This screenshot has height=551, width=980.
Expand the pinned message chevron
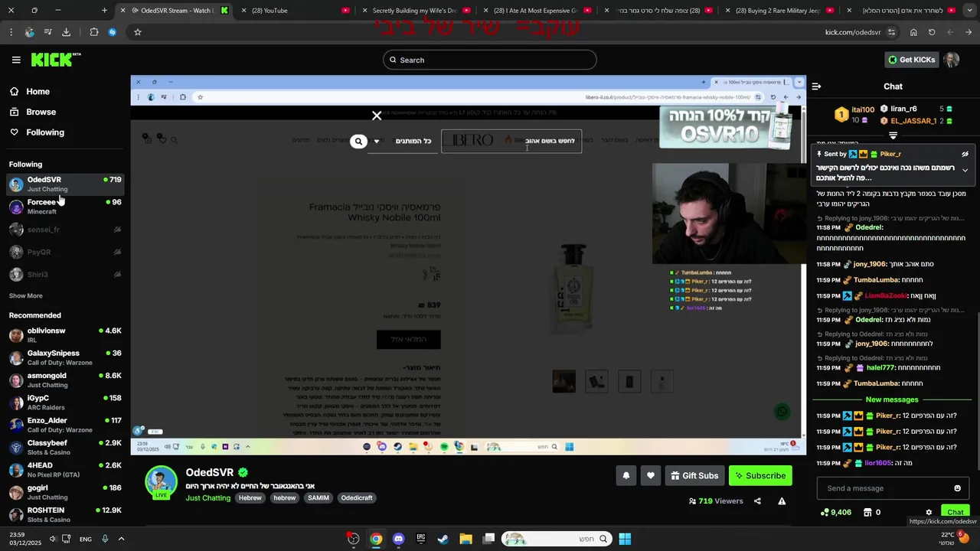click(x=965, y=170)
